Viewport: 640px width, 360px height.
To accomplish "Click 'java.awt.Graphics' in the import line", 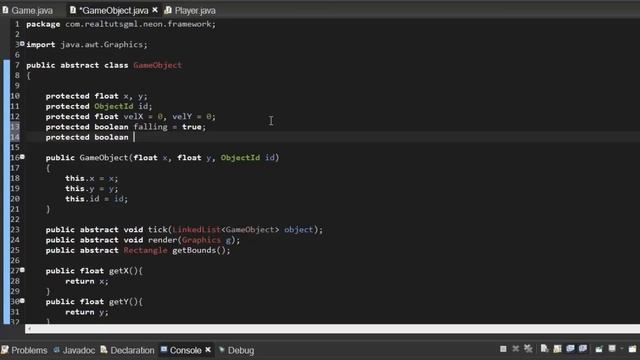I will (102, 44).
